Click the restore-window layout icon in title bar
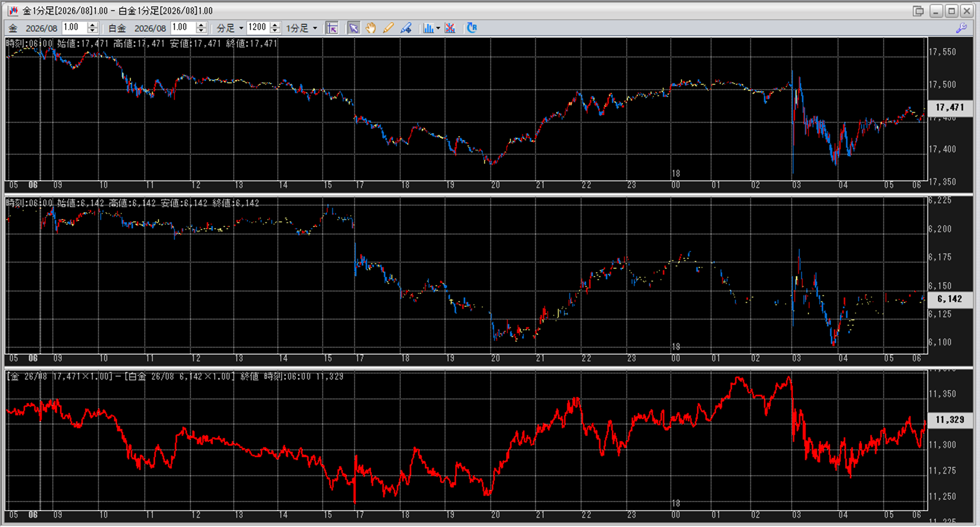Viewport: 980px width, 527px height. [918, 11]
